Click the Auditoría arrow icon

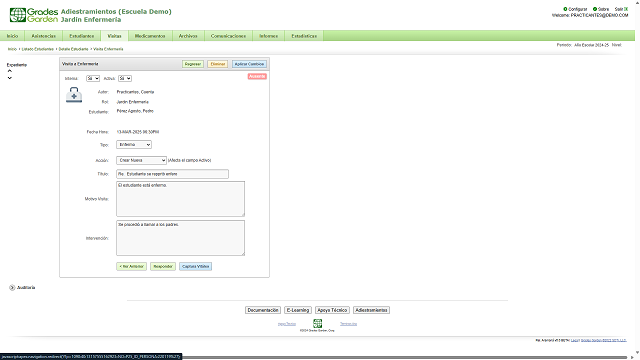(12, 287)
